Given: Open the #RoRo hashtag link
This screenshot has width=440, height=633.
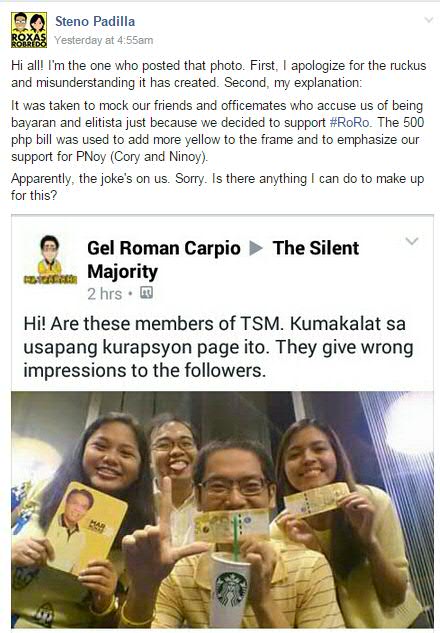Looking at the screenshot, I should tap(350, 122).
